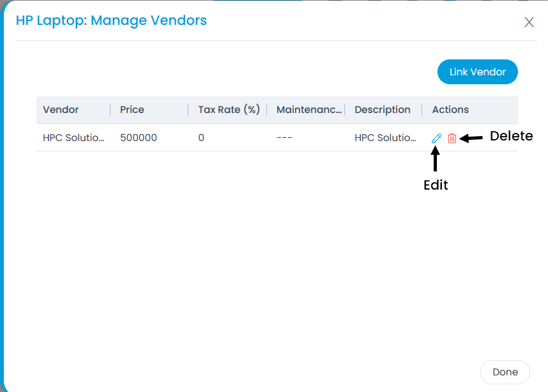548x392 pixels.
Task: Click the HP Laptop: Manage Vendors title
Action: [111, 20]
